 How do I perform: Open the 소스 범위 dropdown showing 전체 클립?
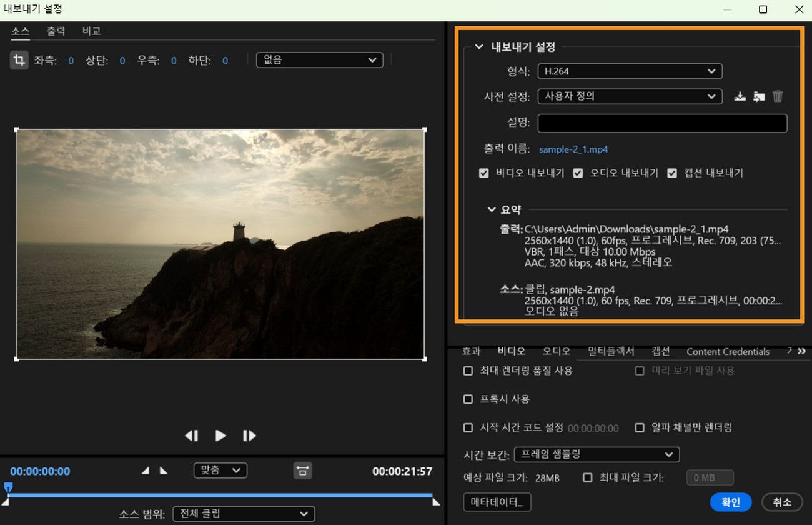coord(243,514)
